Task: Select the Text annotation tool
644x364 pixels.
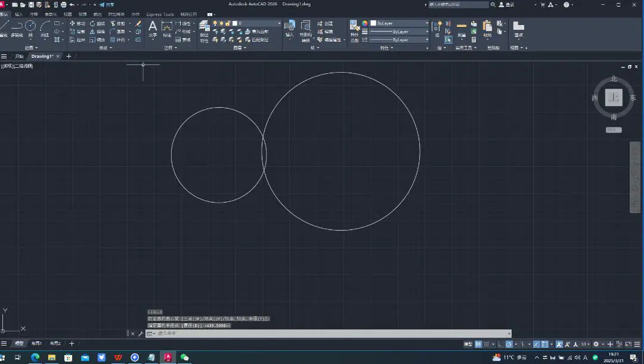Action: (153, 29)
